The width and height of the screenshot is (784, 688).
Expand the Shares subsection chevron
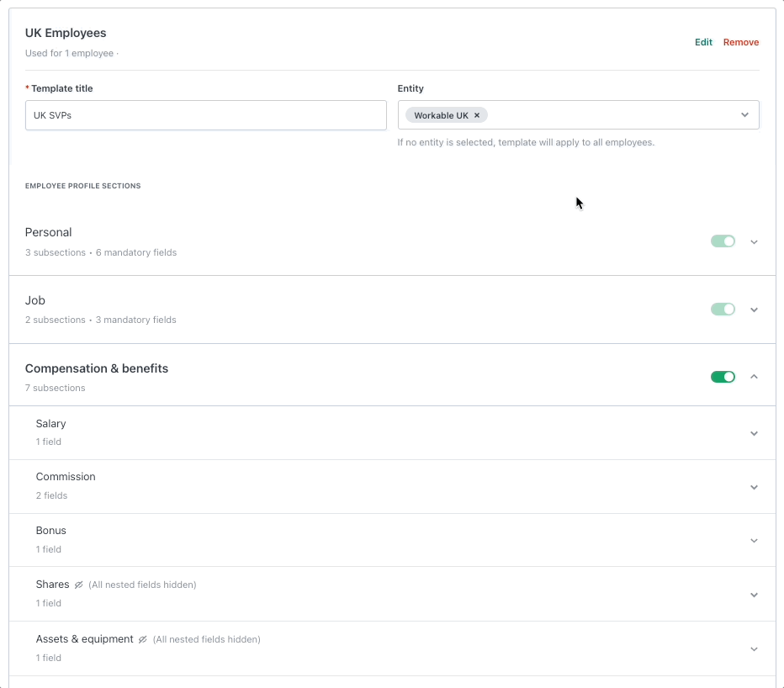(x=754, y=595)
